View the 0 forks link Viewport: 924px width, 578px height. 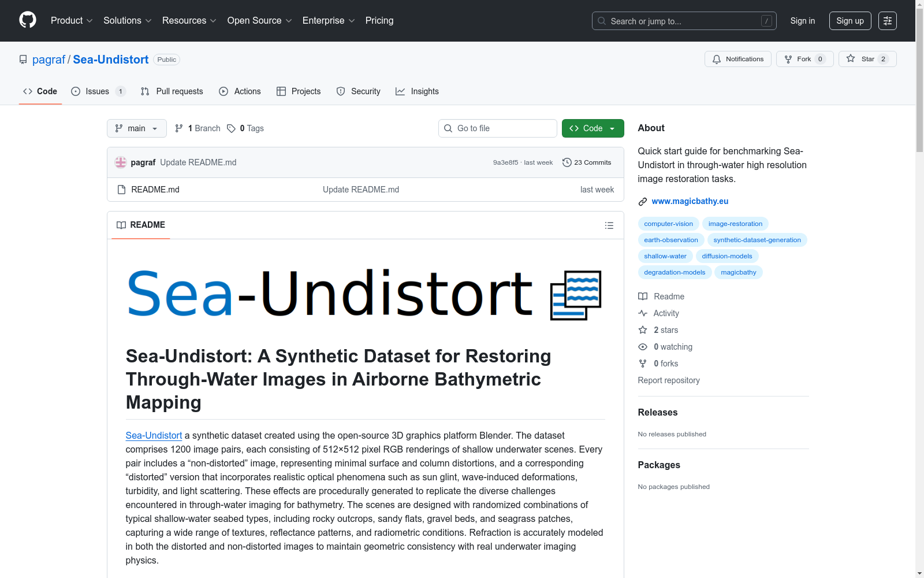[x=658, y=364]
